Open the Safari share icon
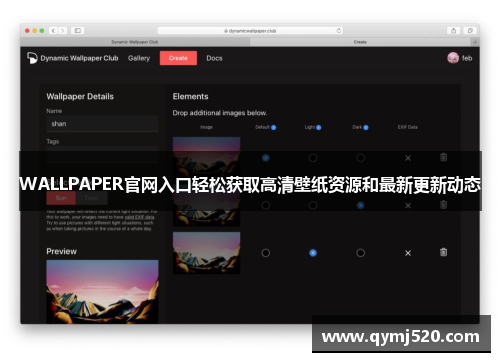This screenshot has width=500, height=362. [453, 31]
